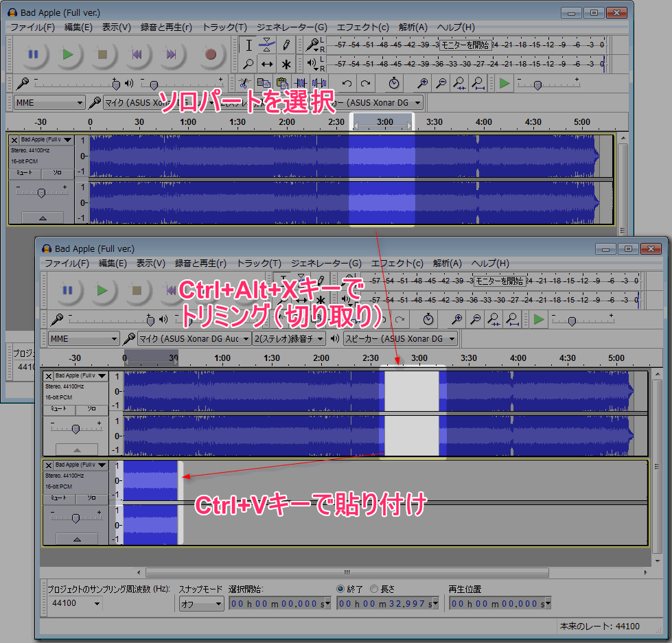This screenshot has height=643, width=672.
Task: Skip to start in the back window
Action: [137, 54]
